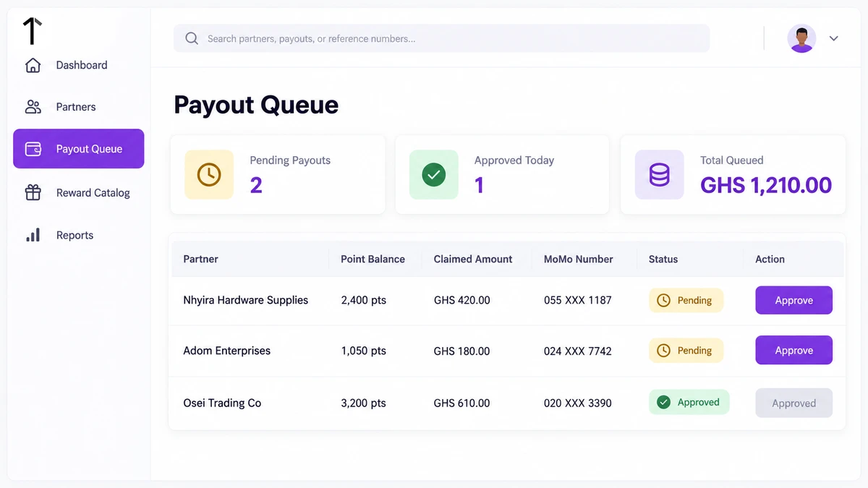Click MoMo number '024 XXX 7742'
Image resolution: width=868 pixels, height=488 pixels.
pos(578,351)
